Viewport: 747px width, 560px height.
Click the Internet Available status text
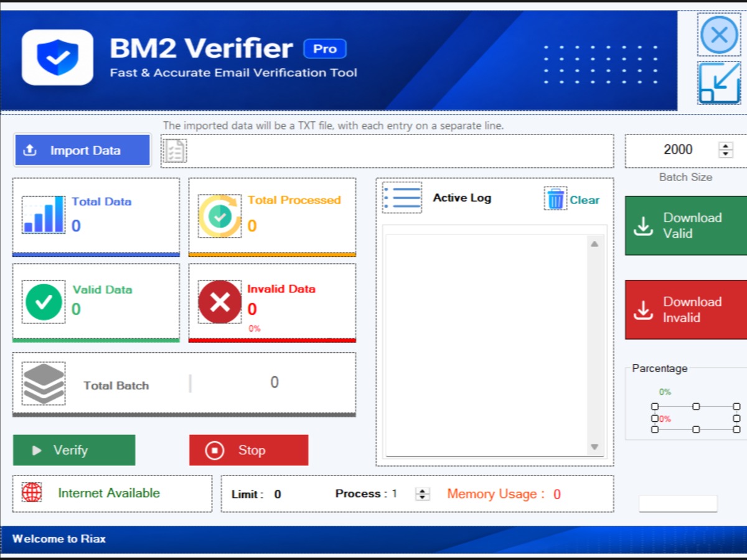(x=109, y=493)
